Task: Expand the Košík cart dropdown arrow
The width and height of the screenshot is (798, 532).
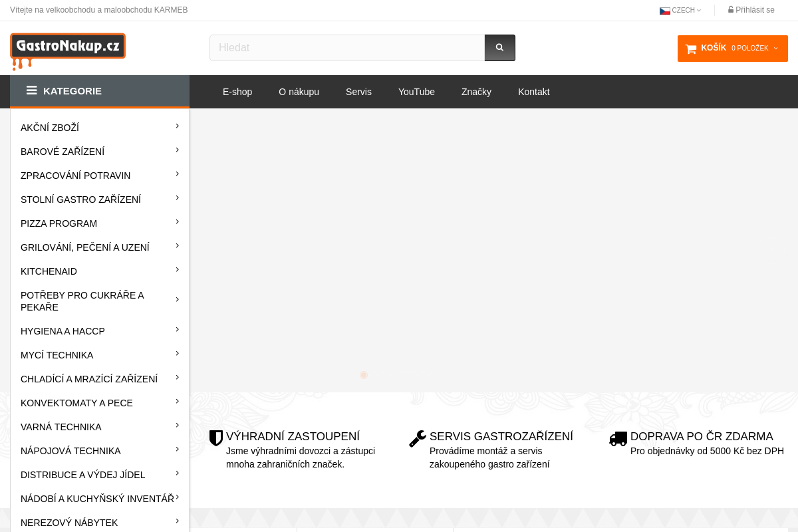Action: point(775,49)
